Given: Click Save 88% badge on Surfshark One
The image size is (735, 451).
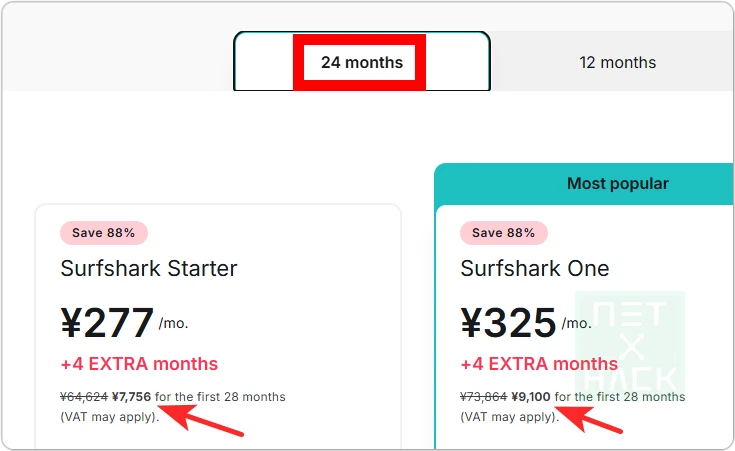Looking at the screenshot, I should click(x=504, y=233).
